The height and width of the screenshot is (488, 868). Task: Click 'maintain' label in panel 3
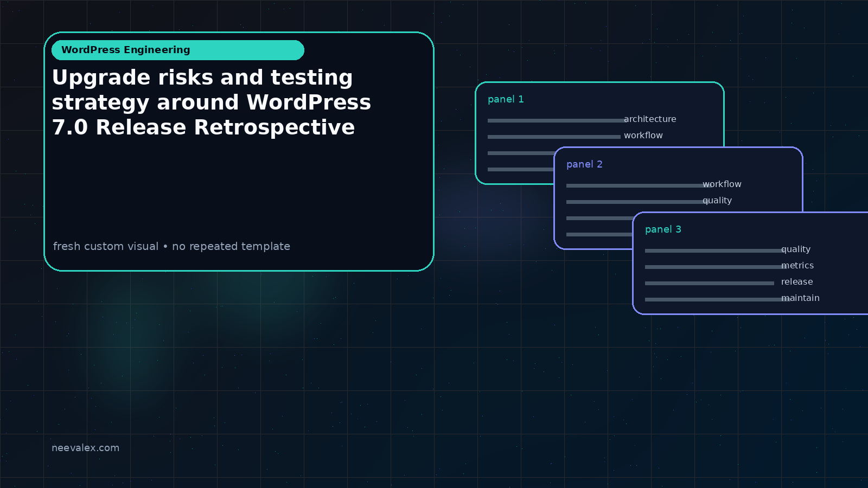pos(800,298)
